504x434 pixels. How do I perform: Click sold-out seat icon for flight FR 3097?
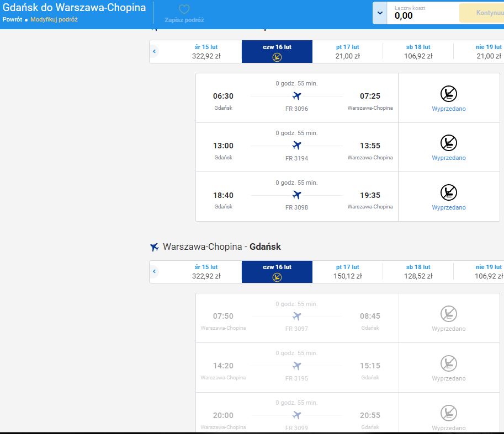click(x=449, y=314)
